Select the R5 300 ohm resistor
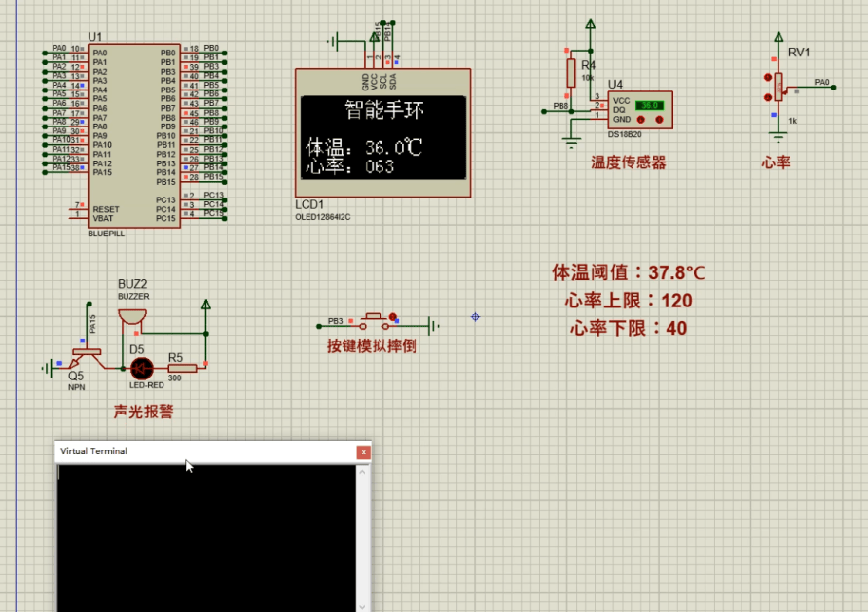This screenshot has width=868, height=612. (x=182, y=368)
